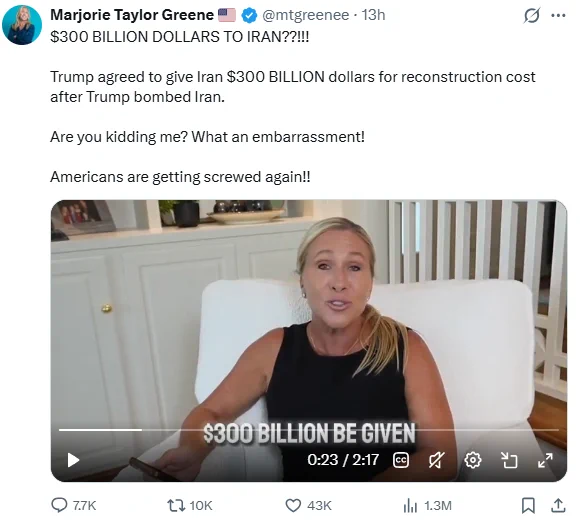Click the profile avatar picture
This screenshot has height=521, width=580.
[22, 25]
